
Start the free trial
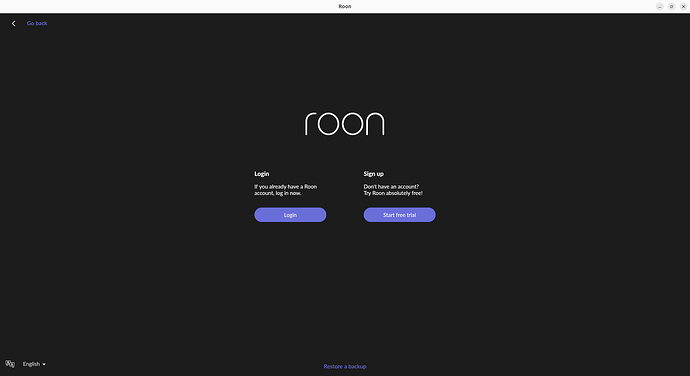(x=399, y=215)
